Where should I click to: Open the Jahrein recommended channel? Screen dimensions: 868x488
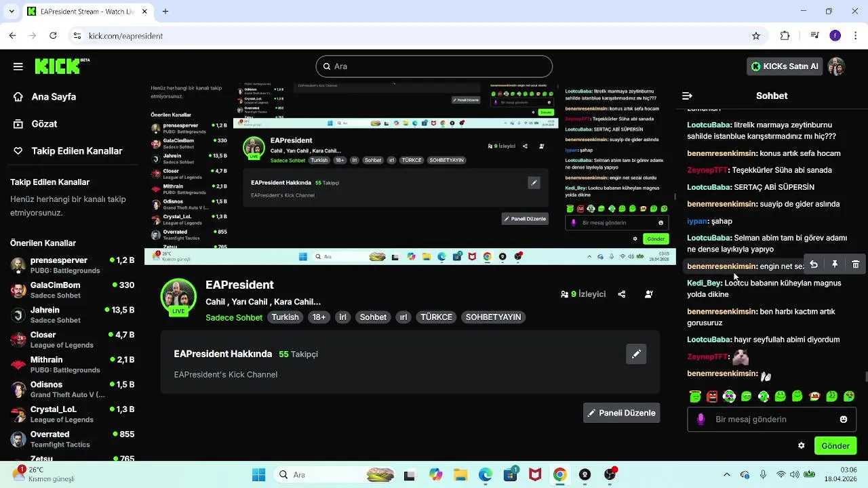pyautogui.click(x=73, y=314)
